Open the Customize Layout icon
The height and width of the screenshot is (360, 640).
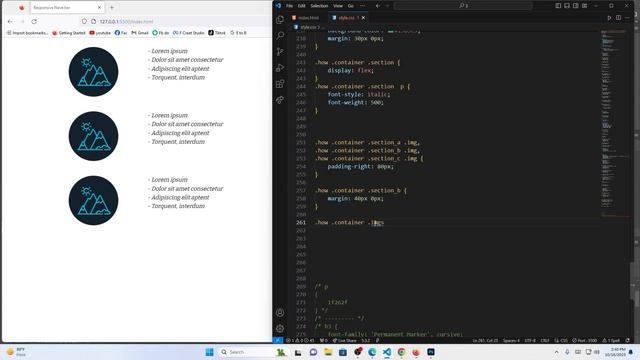coord(584,6)
